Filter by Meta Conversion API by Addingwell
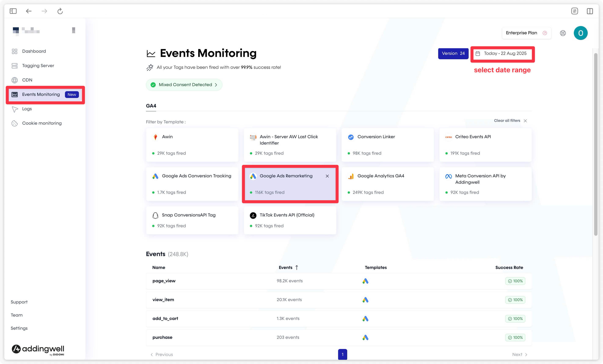Image resolution: width=603 pixels, height=364 pixels. click(485, 184)
